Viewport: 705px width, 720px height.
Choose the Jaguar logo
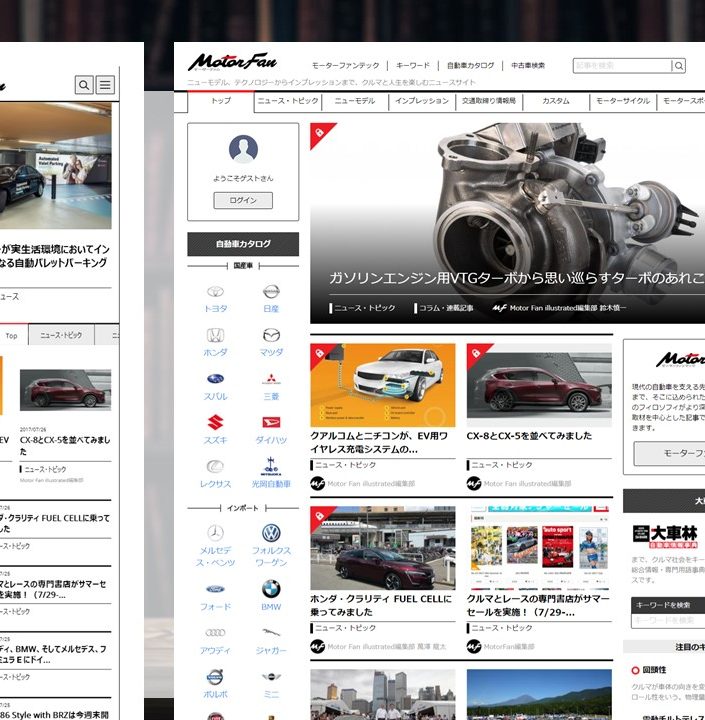point(271,633)
